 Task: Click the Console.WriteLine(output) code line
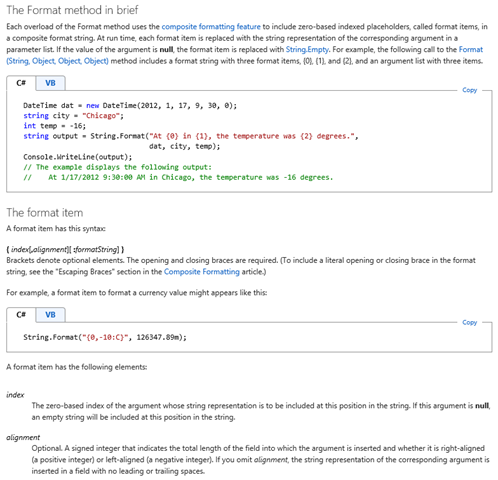coord(78,157)
